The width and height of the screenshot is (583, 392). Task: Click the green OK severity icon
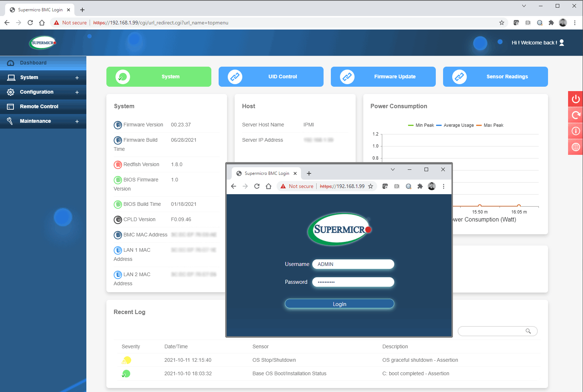[126, 374]
